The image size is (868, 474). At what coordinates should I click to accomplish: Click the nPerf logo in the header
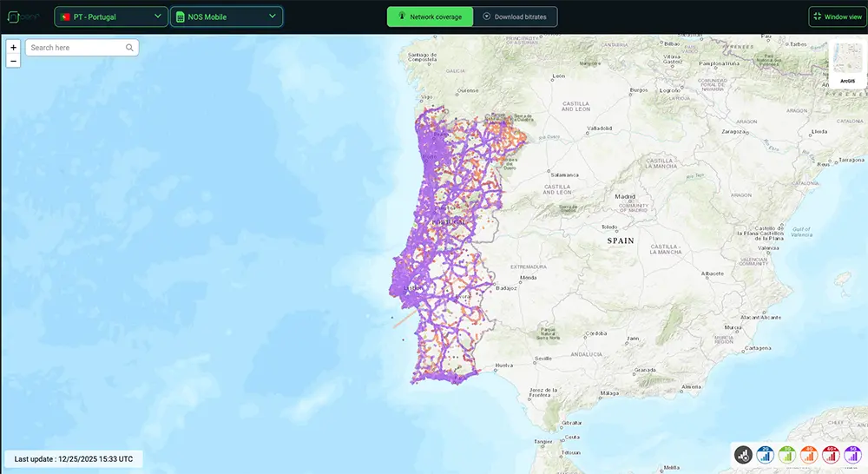[23, 17]
